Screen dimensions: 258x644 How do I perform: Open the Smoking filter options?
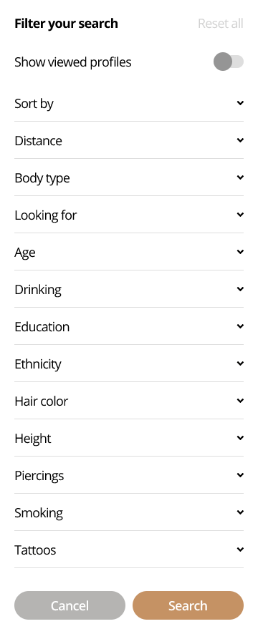click(x=129, y=512)
